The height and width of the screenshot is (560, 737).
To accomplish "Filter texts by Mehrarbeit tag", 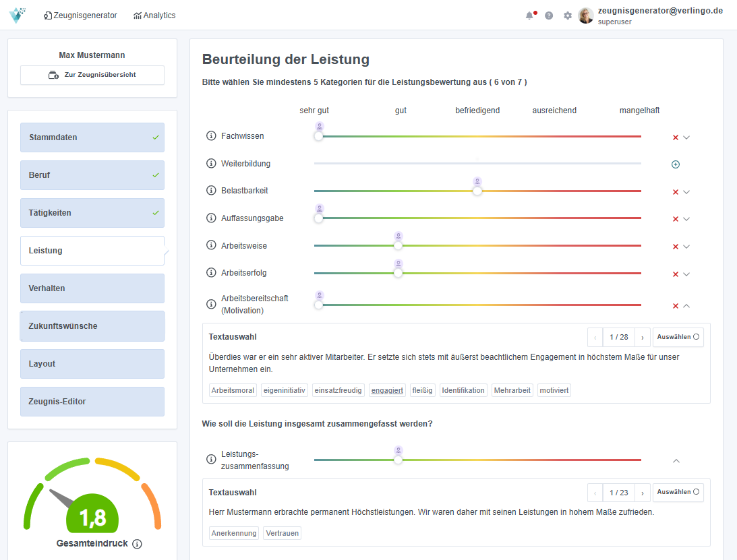I will click(x=512, y=390).
